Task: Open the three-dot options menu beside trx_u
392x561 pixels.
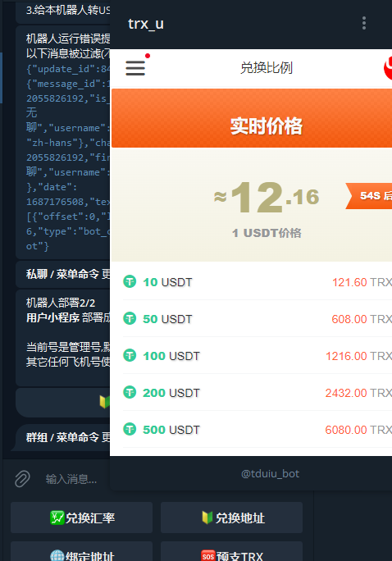Action: click(x=364, y=23)
